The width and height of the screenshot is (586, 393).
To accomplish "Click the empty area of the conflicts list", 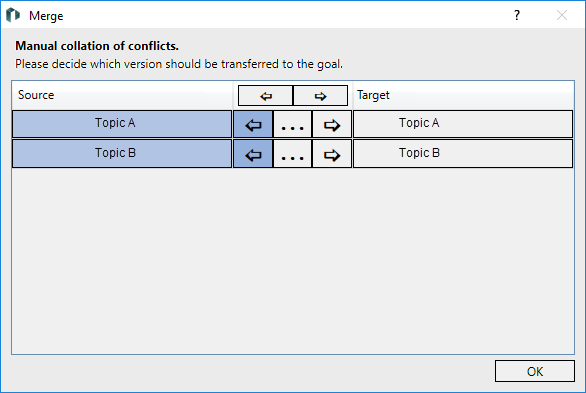I will [293, 260].
